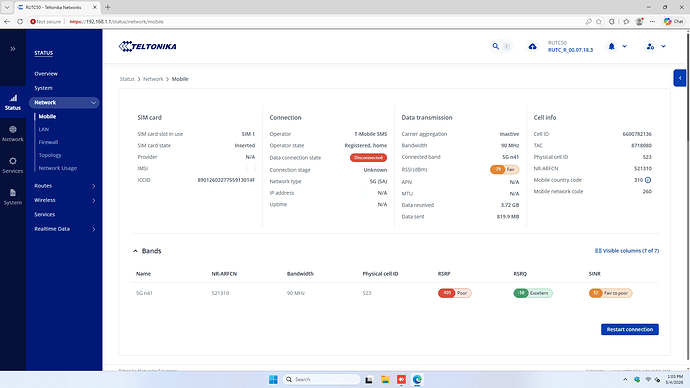
Task: Click the taskbar clock and date
Action: click(675, 379)
